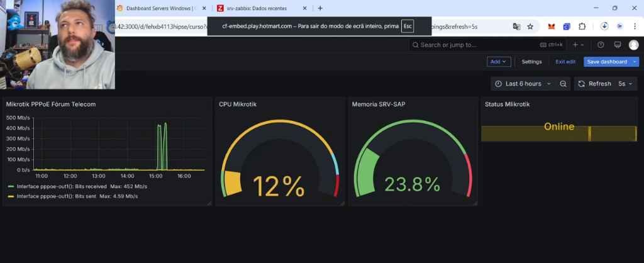Click the 12% CPU gauge value

coord(279,187)
